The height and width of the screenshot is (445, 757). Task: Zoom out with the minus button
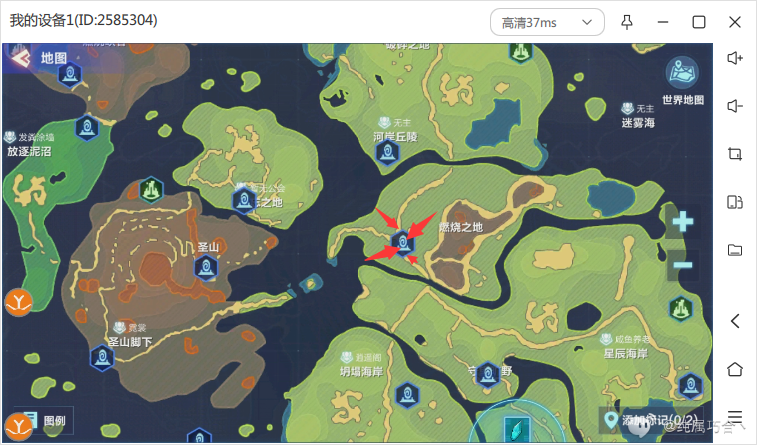click(x=683, y=265)
